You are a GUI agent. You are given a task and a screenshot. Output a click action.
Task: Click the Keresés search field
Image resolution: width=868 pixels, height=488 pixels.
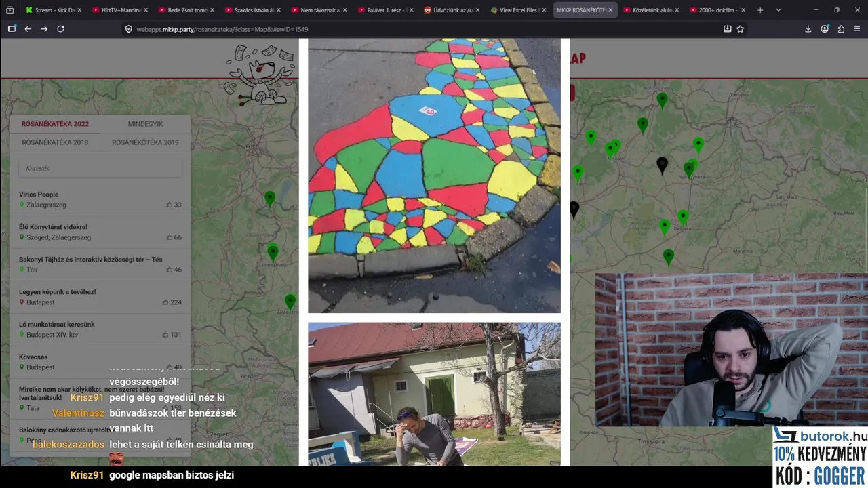[100, 168]
